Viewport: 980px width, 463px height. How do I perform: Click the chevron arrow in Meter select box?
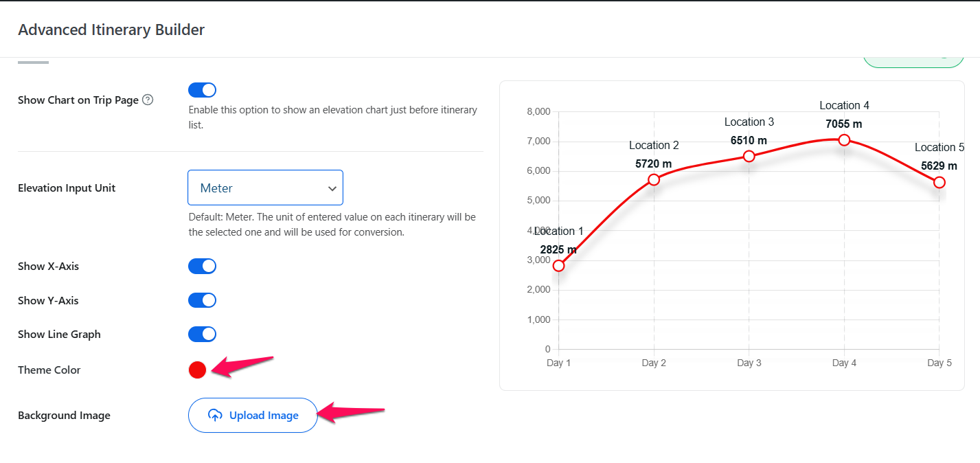point(332,188)
